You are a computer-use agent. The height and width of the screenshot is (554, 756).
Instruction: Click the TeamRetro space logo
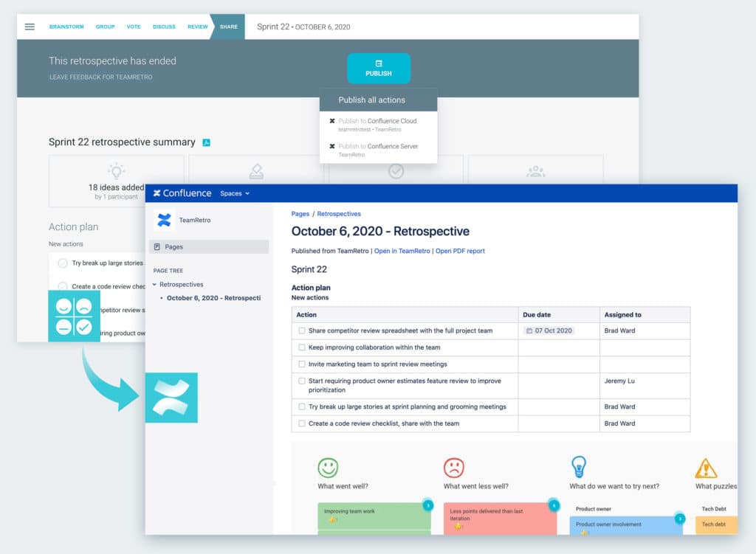coord(165,218)
